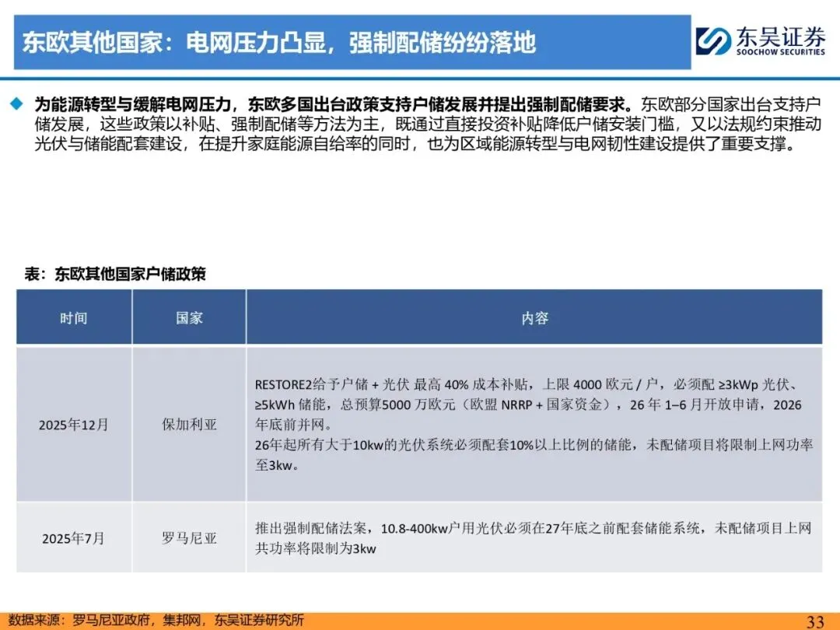Click the bold sentence 为能源转型与缓解电网压力
The height and width of the screenshot is (630, 840).
click(333, 104)
